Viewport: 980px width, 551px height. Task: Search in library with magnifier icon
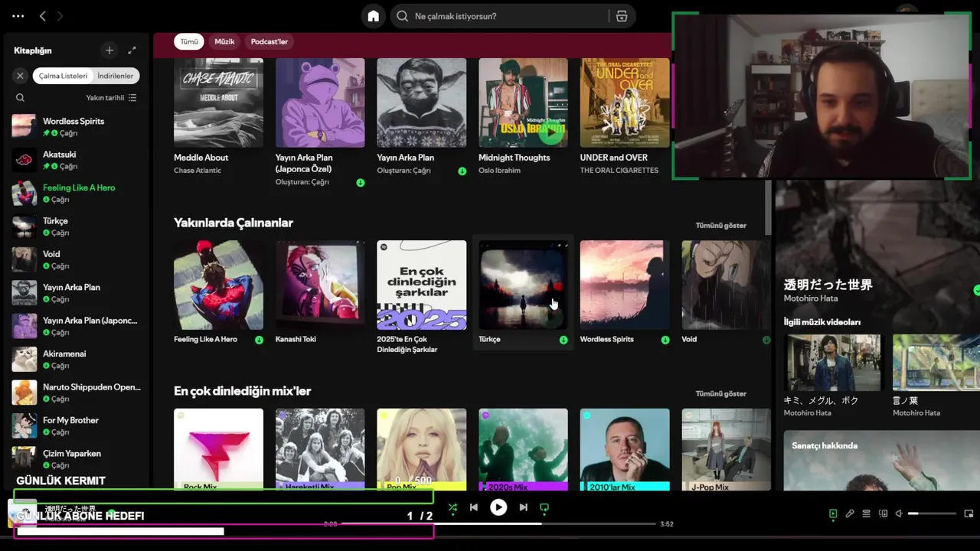[x=20, y=98]
